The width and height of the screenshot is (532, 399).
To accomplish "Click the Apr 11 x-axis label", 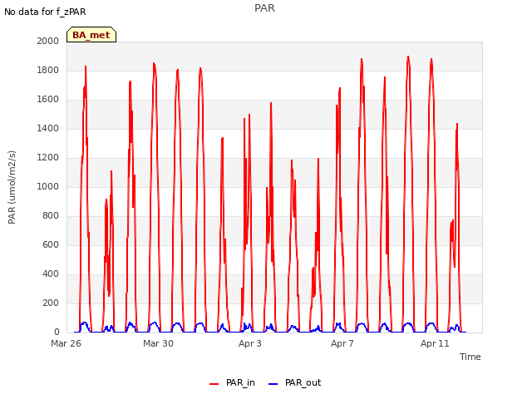I will (435, 343).
